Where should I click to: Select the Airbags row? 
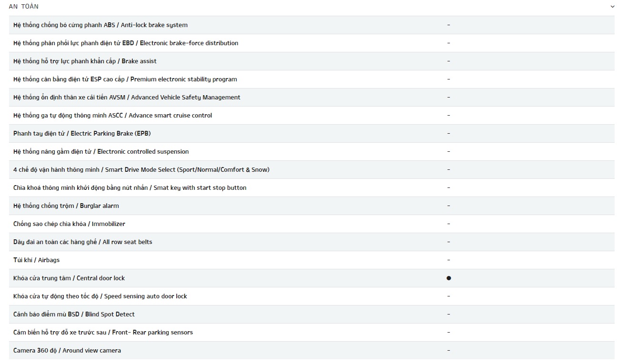[x=311, y=260]
